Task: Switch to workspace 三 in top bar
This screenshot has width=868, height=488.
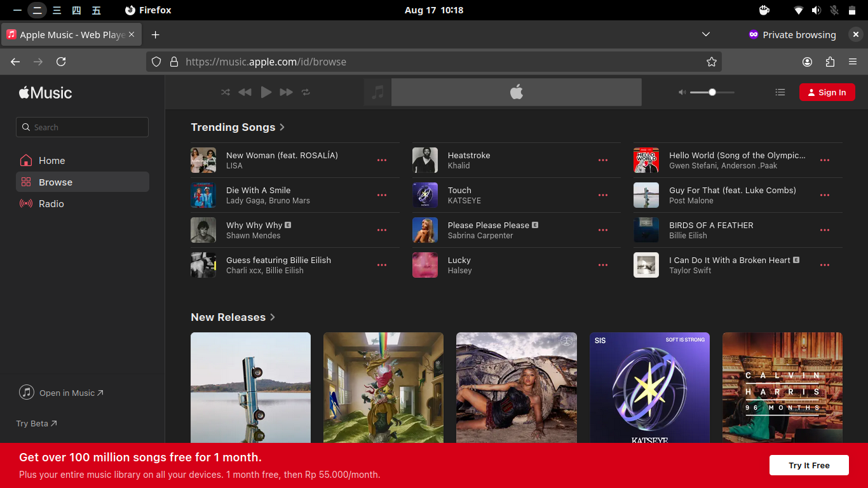Action: tap(57, 10)
